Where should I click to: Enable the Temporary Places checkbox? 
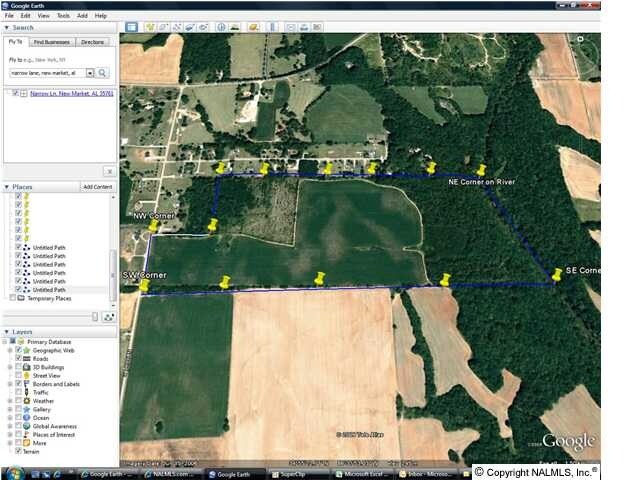pyautogui.click(x=12, y=298)
